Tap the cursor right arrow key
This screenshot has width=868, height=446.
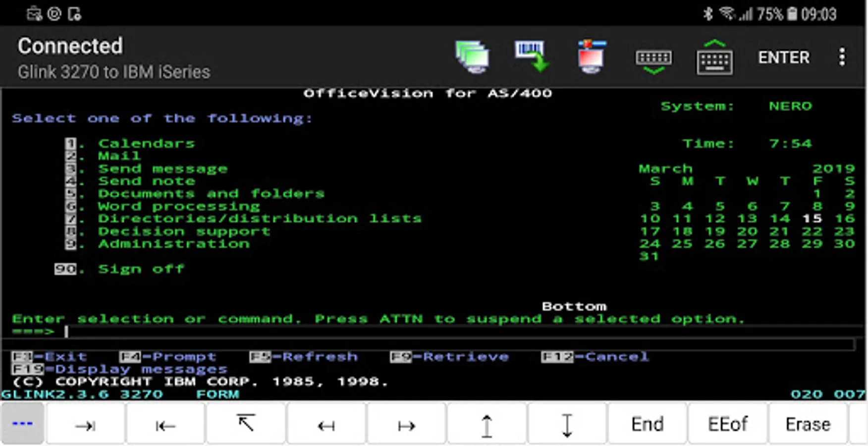pos(406,424)
